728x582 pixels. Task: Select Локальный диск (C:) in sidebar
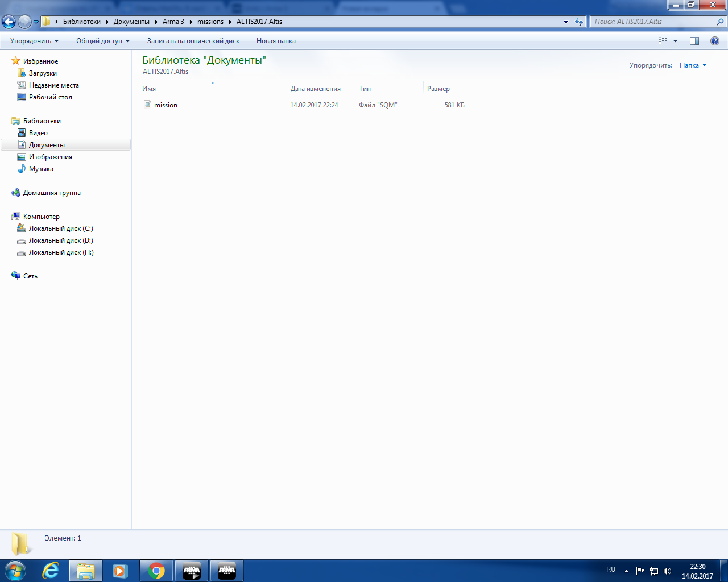pos(61,228)
